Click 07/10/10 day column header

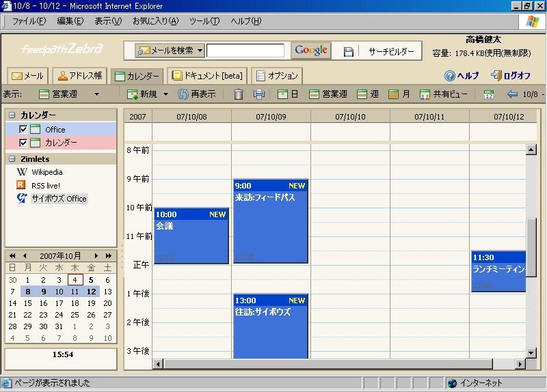(350, 117)
